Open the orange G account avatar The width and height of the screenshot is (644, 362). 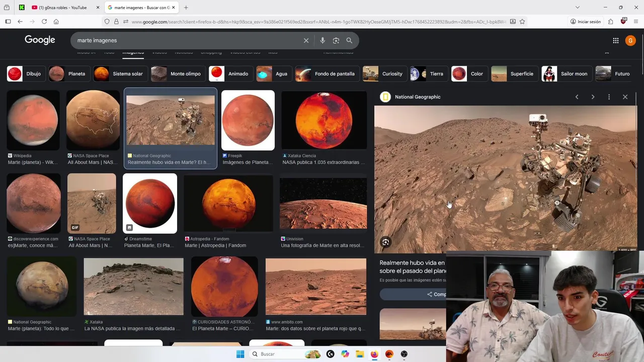pyautogui.click(x=630, y=40)
